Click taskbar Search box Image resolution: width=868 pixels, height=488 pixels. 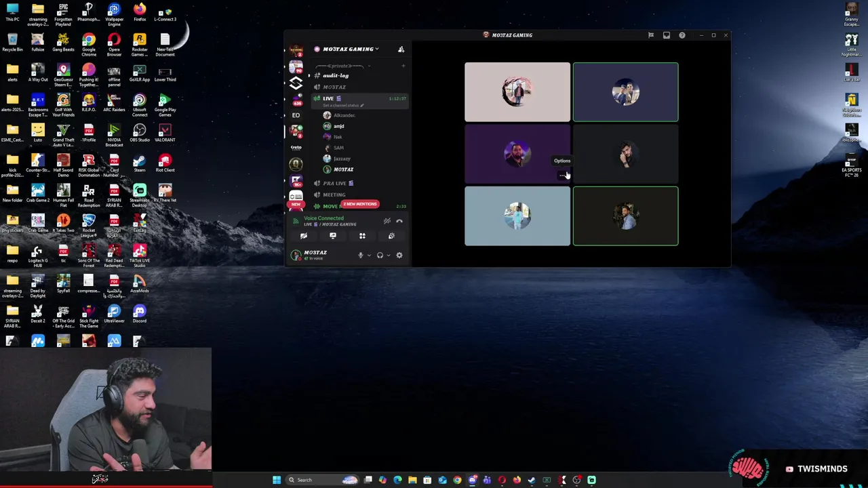tap(323, 480)
